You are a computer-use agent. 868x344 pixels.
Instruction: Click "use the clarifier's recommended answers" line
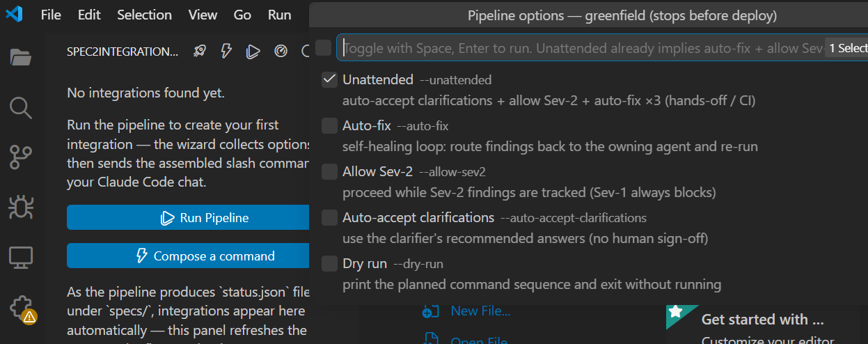[526, 239]
